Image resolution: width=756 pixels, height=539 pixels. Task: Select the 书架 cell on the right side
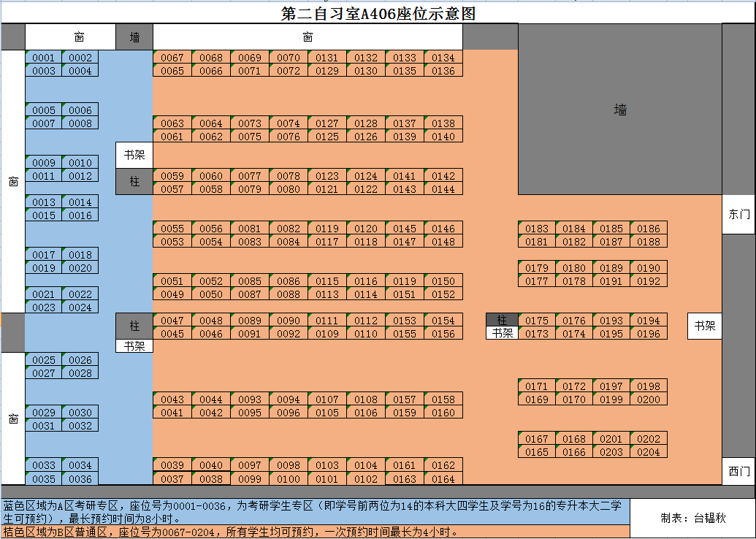704,326
